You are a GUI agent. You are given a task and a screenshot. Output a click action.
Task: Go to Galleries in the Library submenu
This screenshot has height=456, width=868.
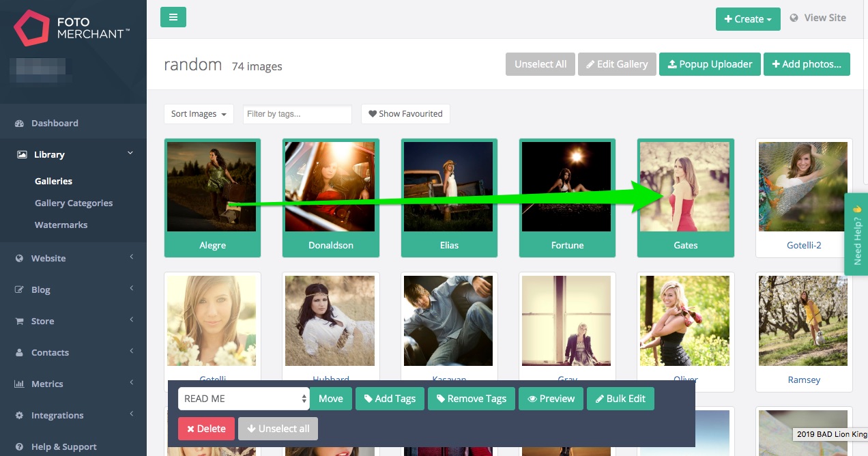coord(53,182)
